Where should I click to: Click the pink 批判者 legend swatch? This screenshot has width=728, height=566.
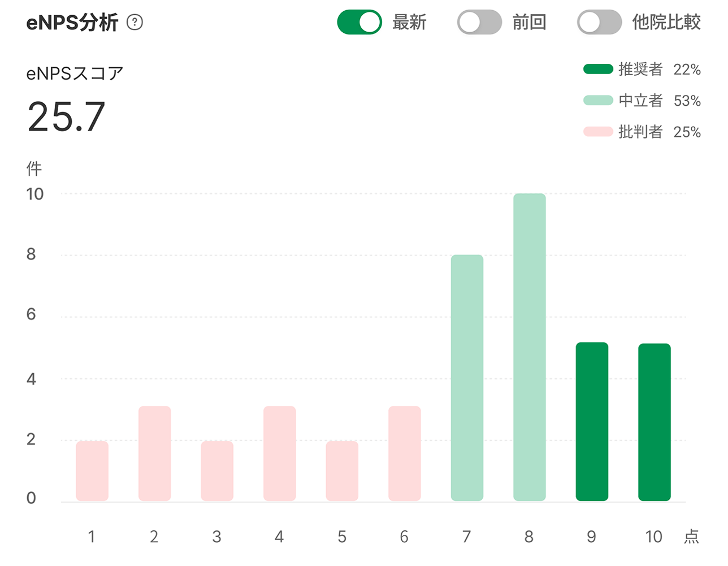(x=598, y=132)
